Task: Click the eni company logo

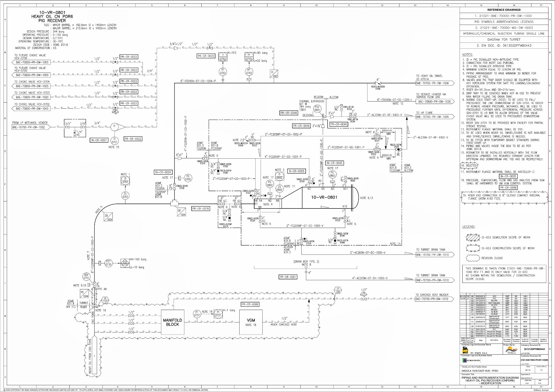Action: tap(465, 351)
